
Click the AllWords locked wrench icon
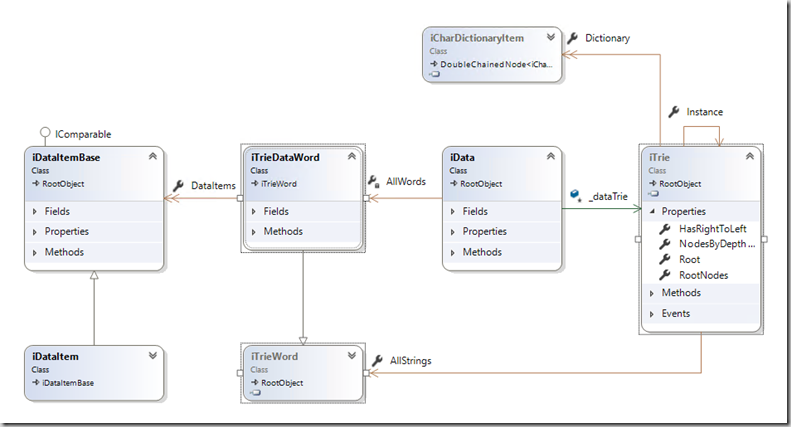(373, 182)
